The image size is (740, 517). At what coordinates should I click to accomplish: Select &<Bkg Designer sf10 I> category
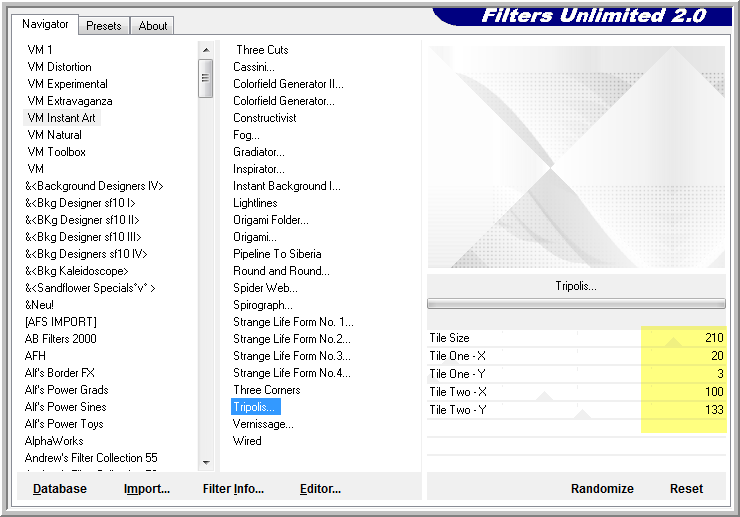[x=80, y=203]
